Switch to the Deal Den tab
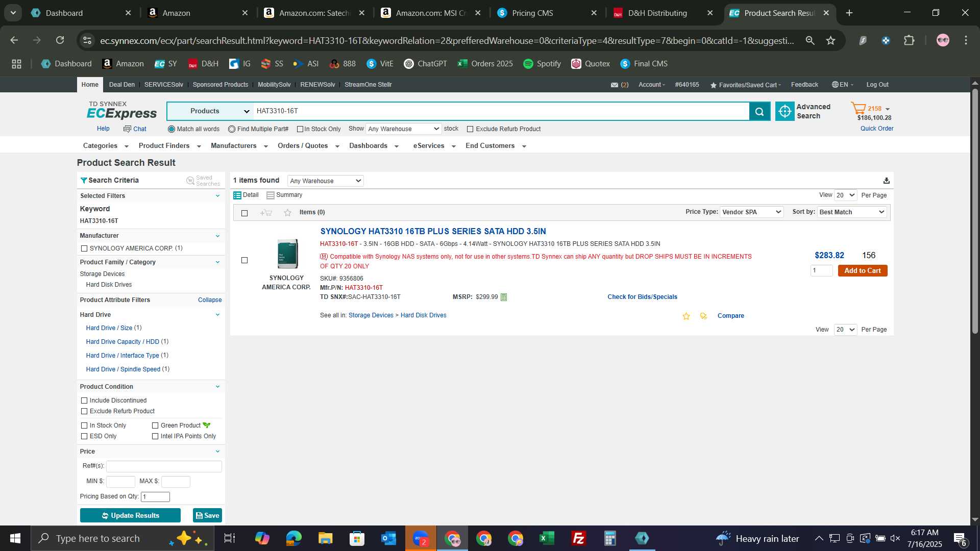 [122, 85]
